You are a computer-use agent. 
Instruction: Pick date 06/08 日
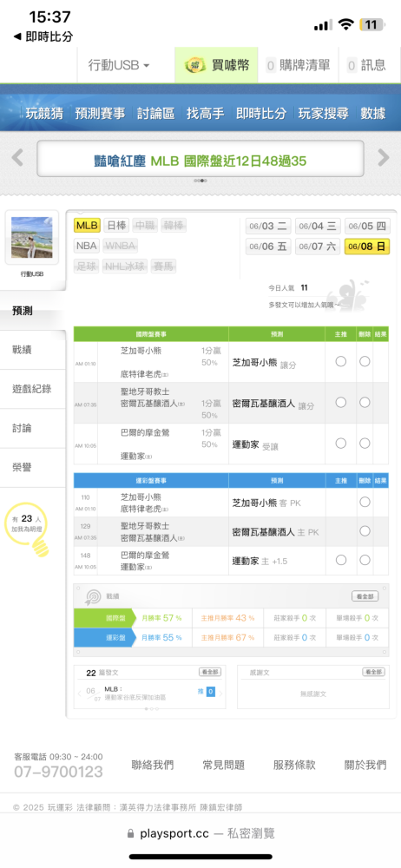click(367, 247)
